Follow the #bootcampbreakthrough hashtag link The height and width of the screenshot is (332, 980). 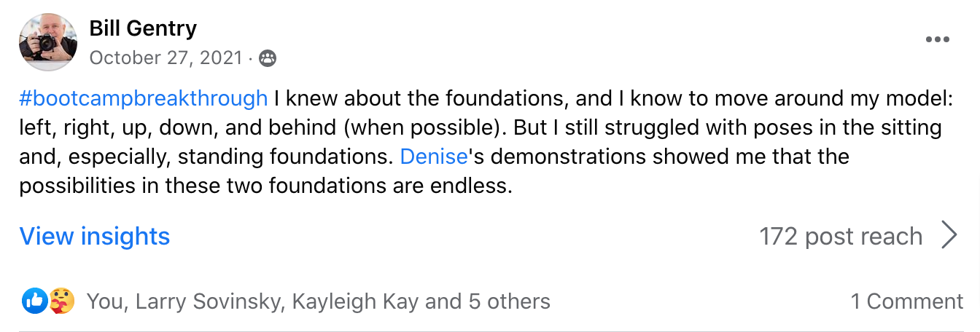click(x=144, y=98)
